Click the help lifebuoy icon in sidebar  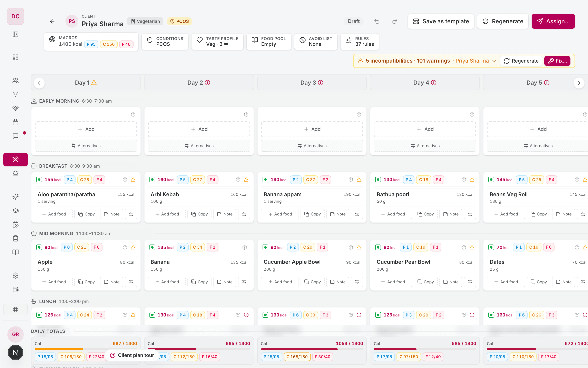coord(16,310)
